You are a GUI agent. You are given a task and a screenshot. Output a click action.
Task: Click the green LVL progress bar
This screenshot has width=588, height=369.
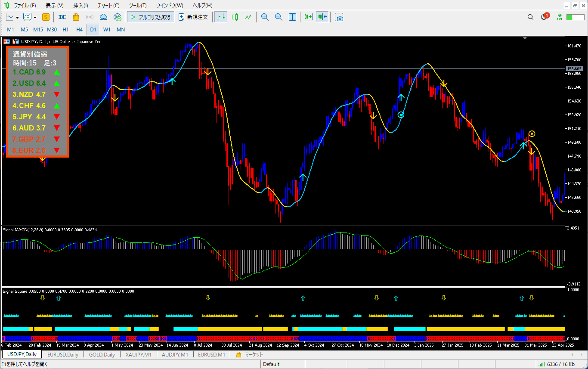point(575,17)
